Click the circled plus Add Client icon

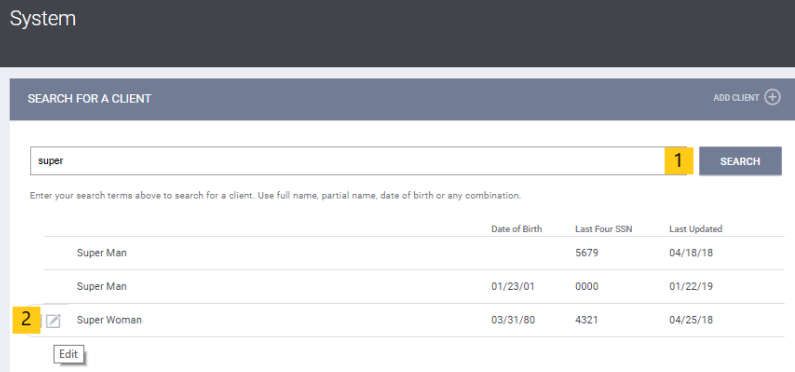[772, 97]
